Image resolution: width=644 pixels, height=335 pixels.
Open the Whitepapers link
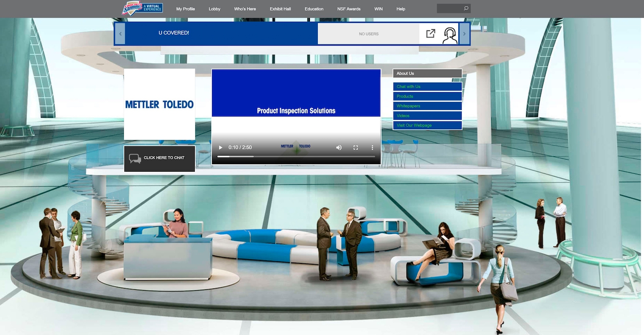[x=427, y=106]
